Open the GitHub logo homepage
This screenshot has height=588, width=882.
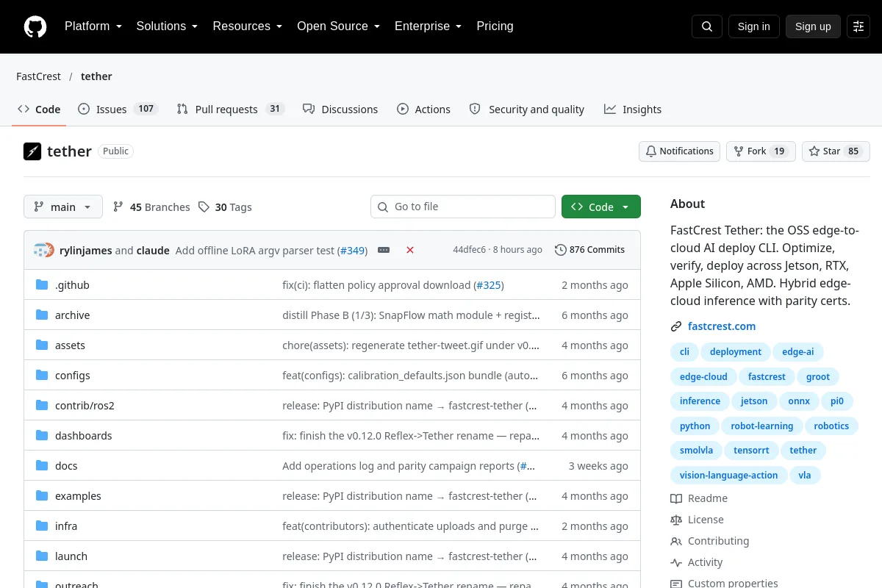[35, 26]
